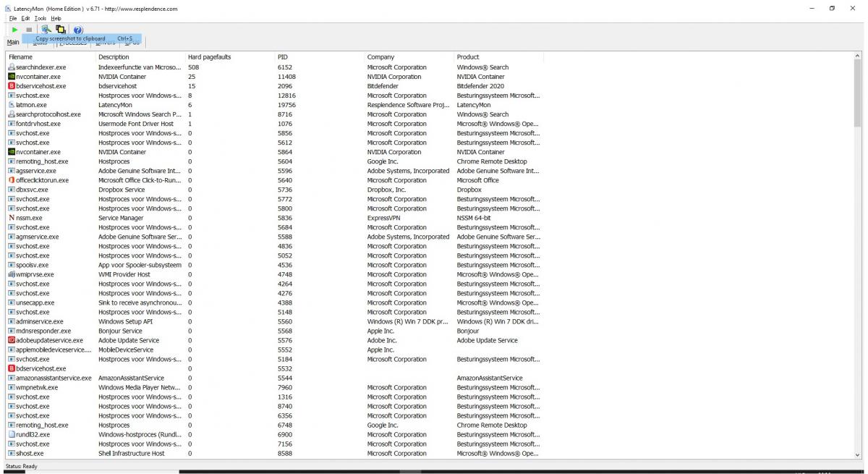Click the Bitdefender 2020 product cell
The image size is (868, 474).
[480, 86]
